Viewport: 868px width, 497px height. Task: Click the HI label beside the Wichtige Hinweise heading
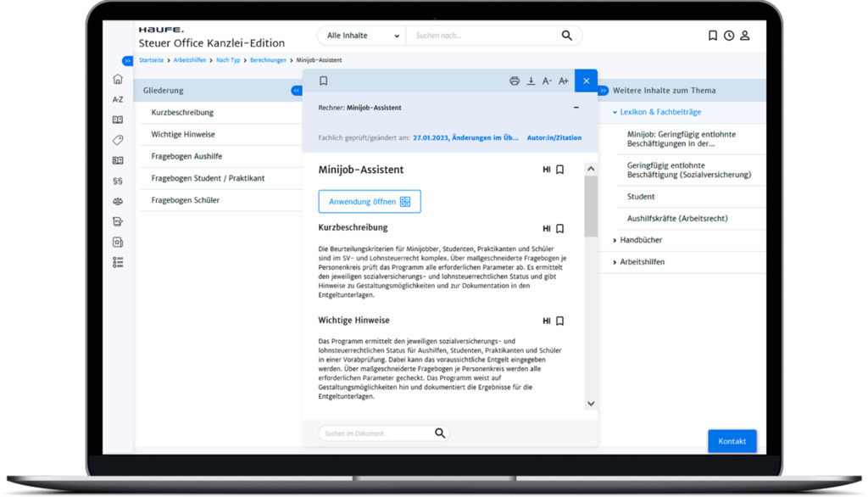(x=547, y=321)
